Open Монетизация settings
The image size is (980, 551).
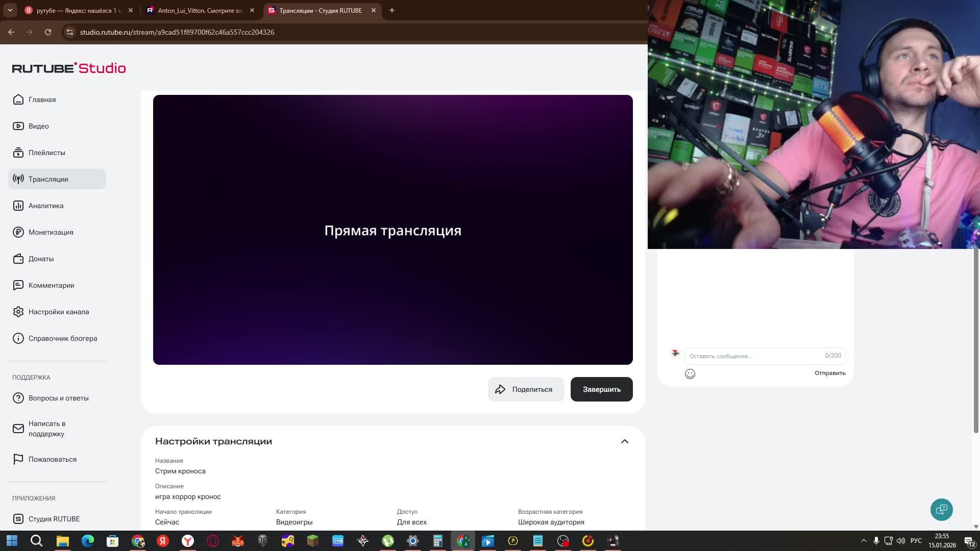point(51,232)
